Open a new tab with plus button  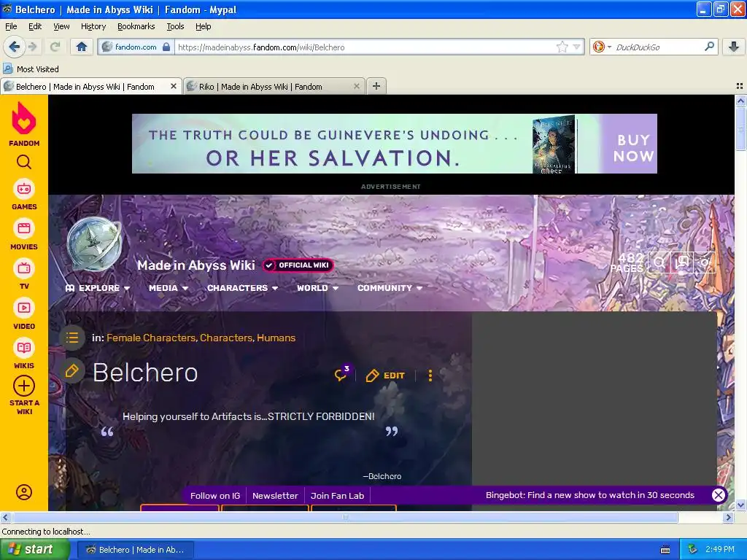click(x=376, y=86)
